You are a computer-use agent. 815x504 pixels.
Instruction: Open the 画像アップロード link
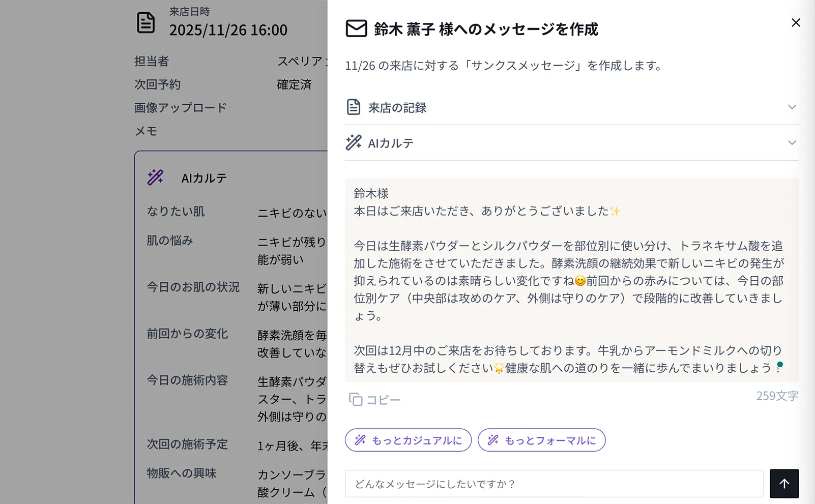(x=180, y=107)
